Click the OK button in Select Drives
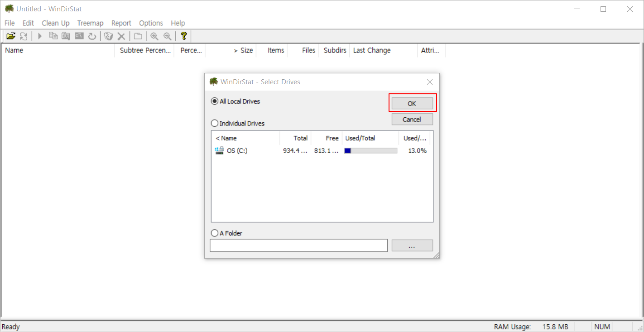Image resolution: width=644 pixels, height=332 pixels. (x=412, y=103)
